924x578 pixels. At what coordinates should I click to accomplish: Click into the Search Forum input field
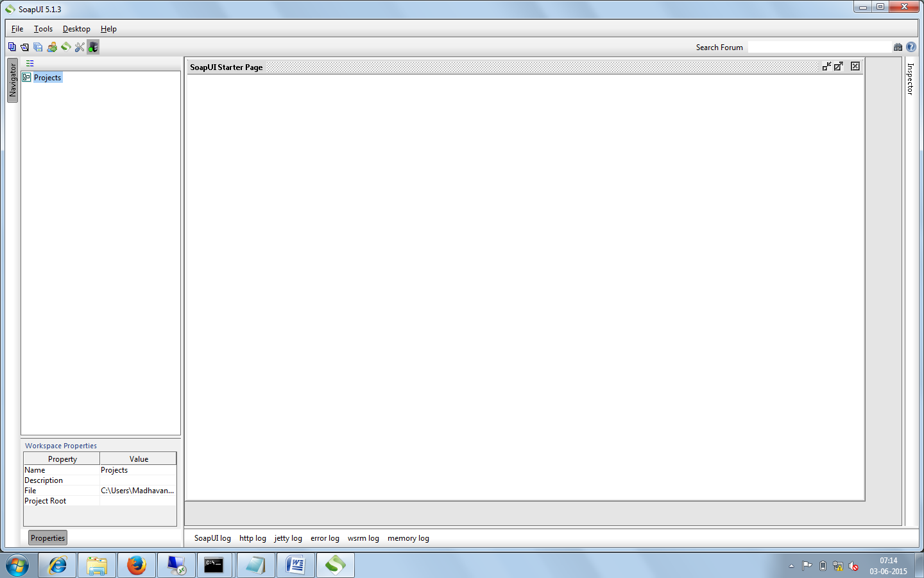point(819,47)
